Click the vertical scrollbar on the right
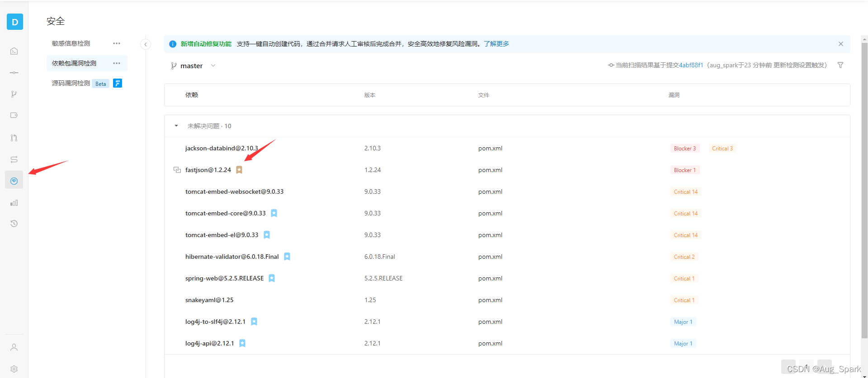 click(864, 190)
